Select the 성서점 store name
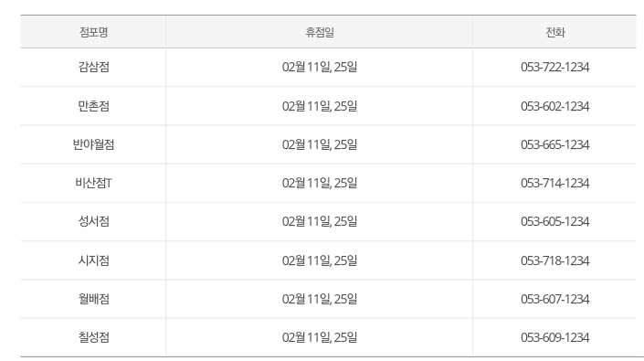Screen dimensions: 644x361 click(94, 221)
